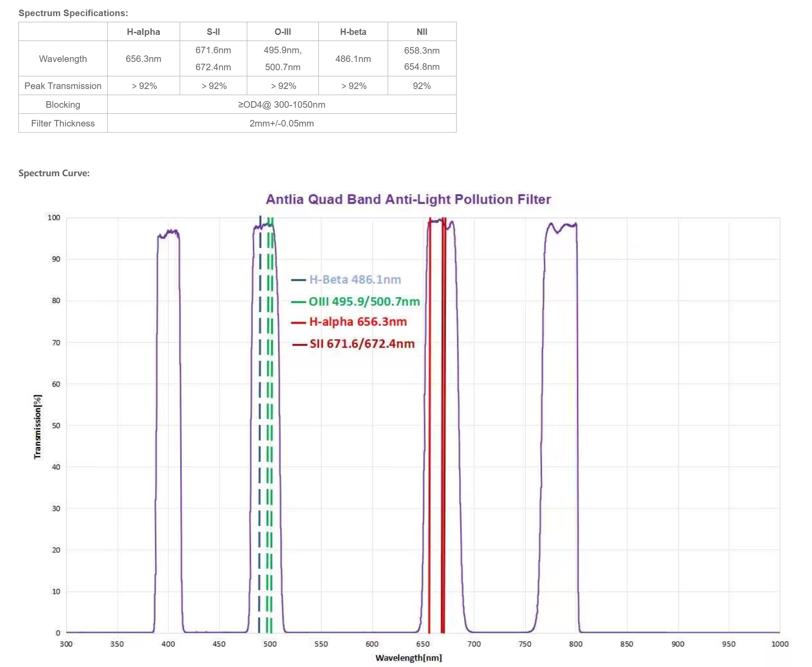Click the dark red SII vertical line
812x667 pixels.
(443, 425)
